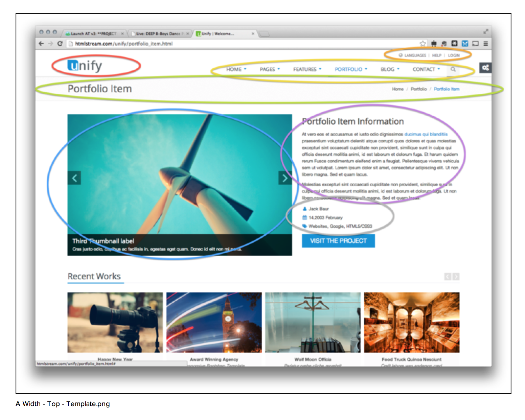Close the Launch AT v3 tab

(x=122, y=34)
